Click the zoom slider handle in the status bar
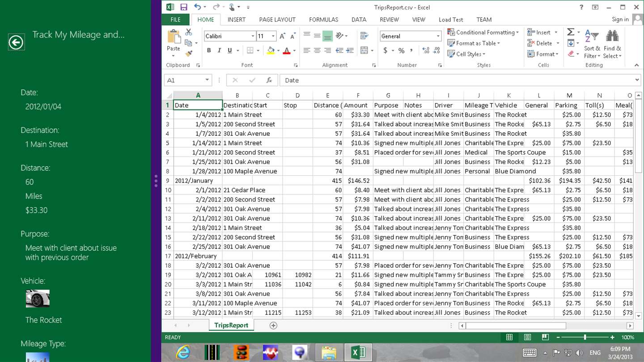The image size is (644, 362). click(x=585, y=337)
